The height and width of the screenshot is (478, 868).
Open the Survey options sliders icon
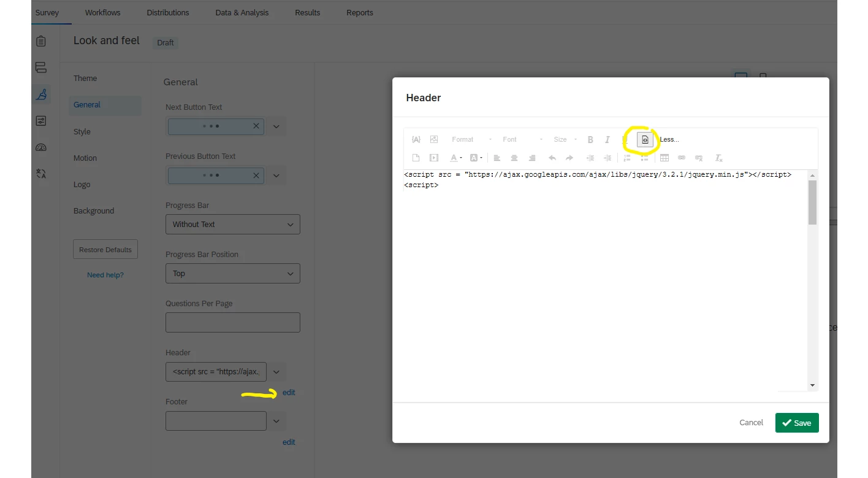pos(41,121)
